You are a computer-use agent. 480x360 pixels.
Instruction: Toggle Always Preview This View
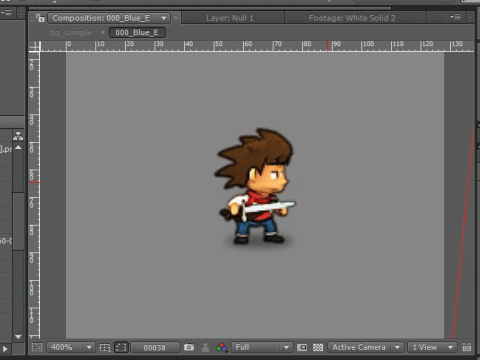coord(37,347)
